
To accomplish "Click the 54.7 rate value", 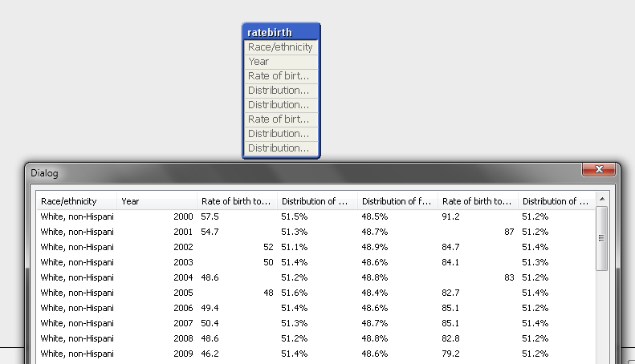I will (210, 233).
